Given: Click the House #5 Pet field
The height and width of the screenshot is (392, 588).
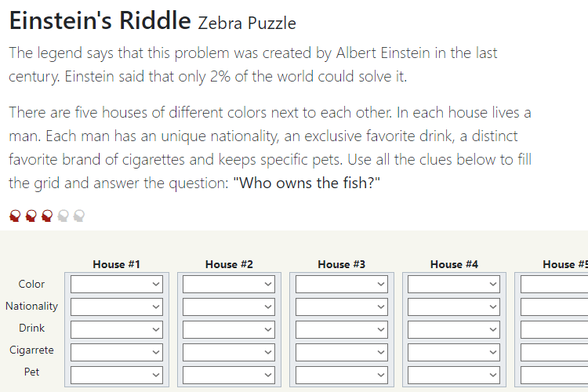Looking at the screenshot, I should point(554,375).
